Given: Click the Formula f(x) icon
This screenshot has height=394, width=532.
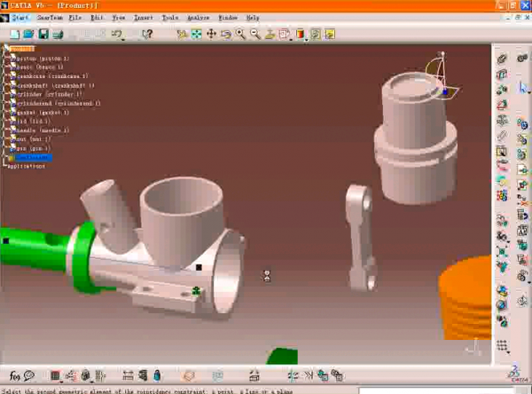Looking at the screenshot, I should (14, 375).
